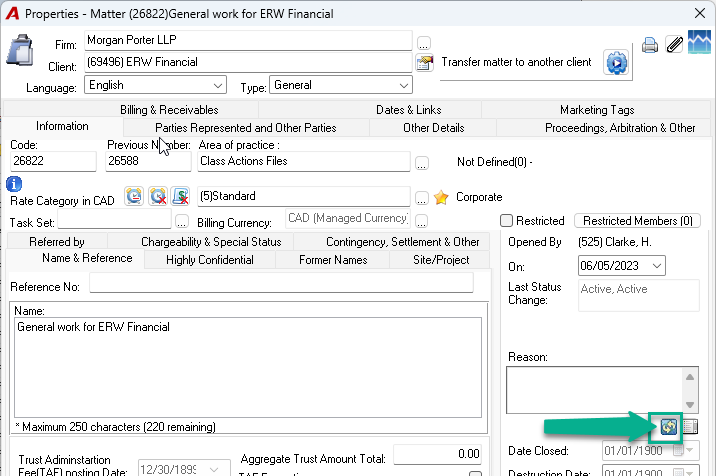Open the Marketing Tags tab
This screenshot has width=716, height=476.
pos(597,110)
